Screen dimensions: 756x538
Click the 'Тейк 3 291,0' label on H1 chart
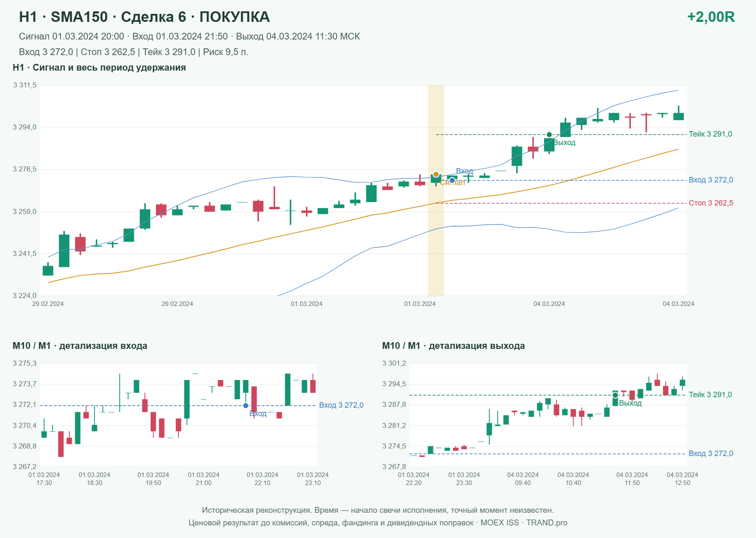coord(710,134)
